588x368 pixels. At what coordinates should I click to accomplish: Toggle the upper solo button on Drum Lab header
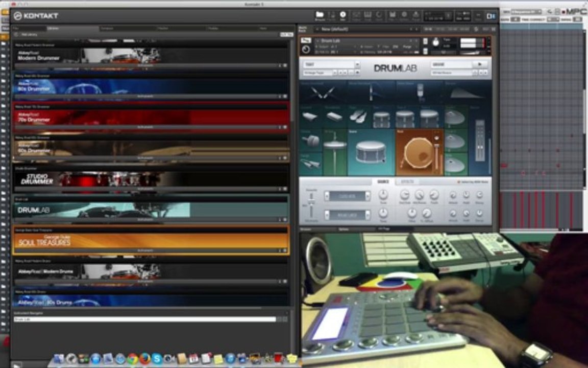point(425,41)
